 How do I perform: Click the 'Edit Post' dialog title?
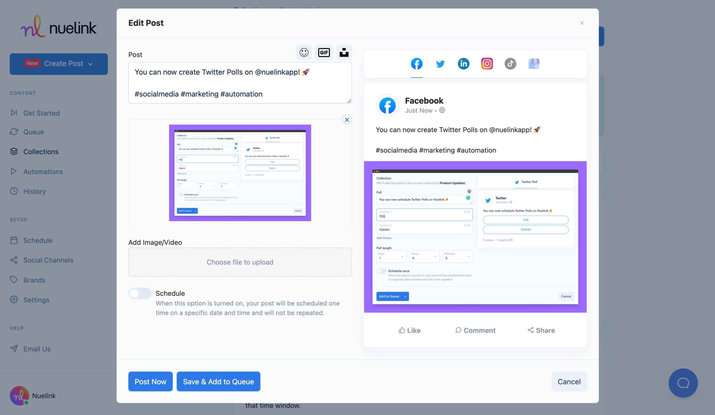[146, 23]
